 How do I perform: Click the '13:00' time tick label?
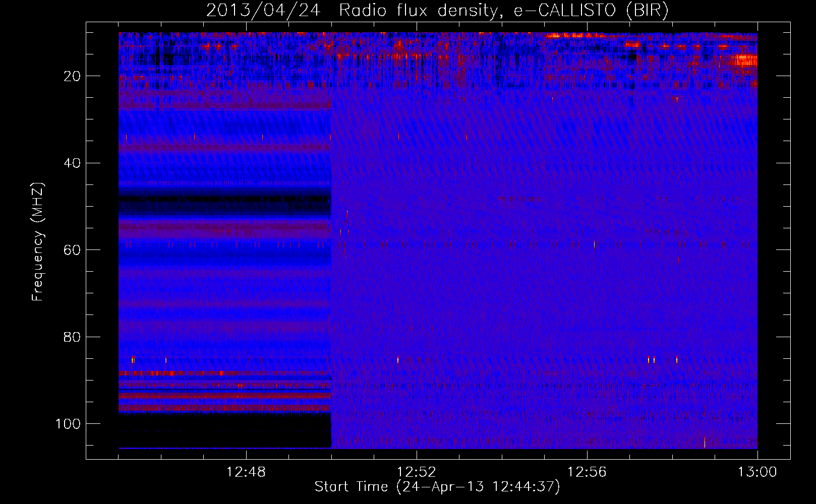tap(757, 472)
